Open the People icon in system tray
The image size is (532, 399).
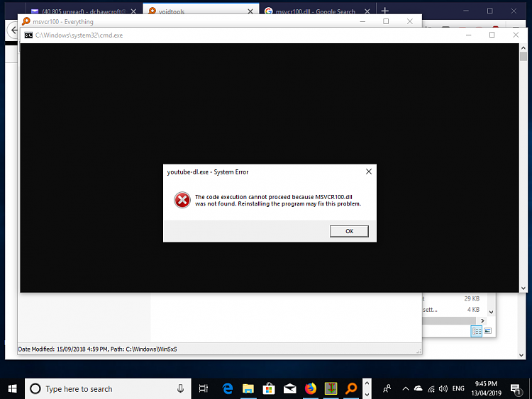387,388
